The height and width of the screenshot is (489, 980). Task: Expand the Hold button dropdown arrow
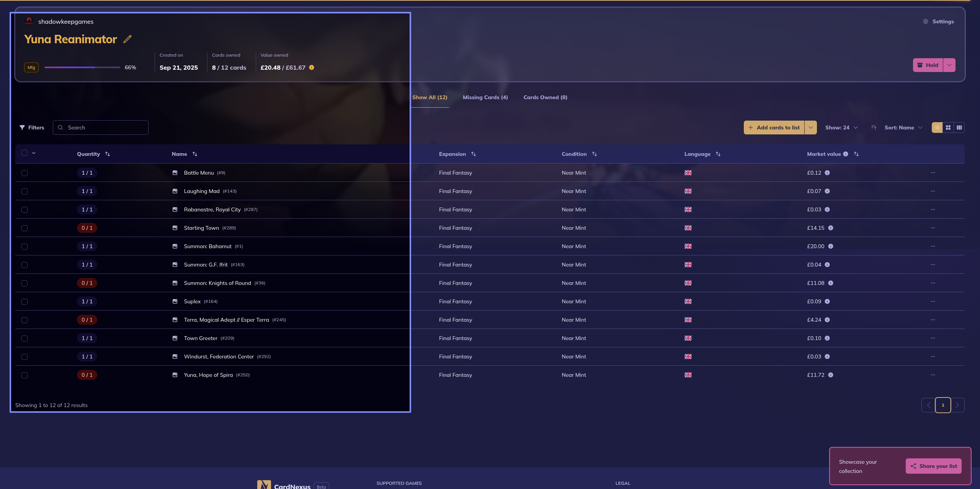pos(949,65)
